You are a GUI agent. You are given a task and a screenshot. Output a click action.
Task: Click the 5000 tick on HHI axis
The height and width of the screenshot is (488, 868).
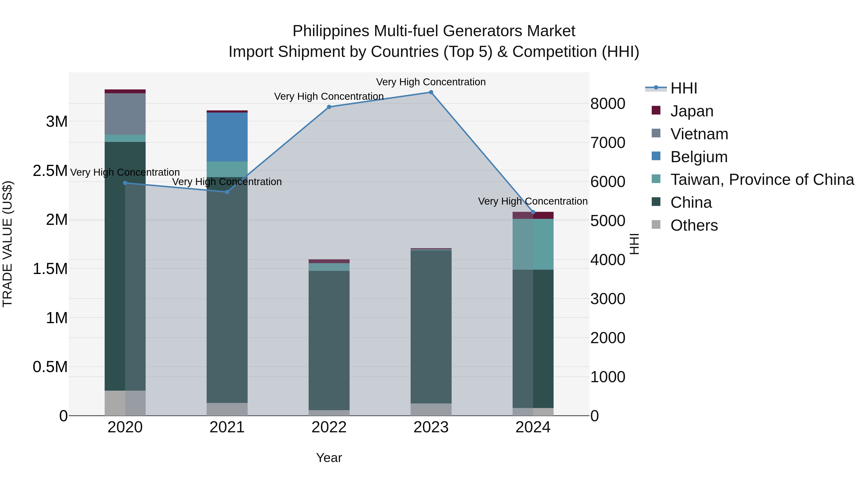pyautogui.click(x=608, y=221)
